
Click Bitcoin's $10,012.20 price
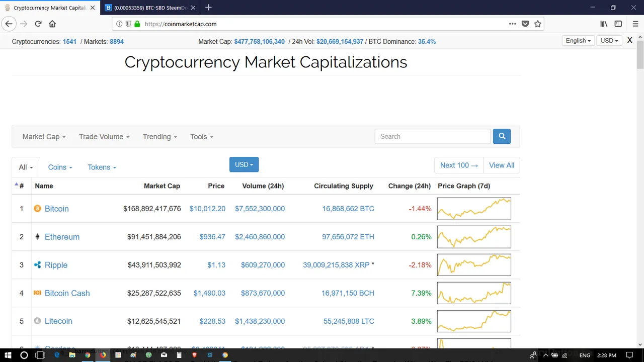207,209
